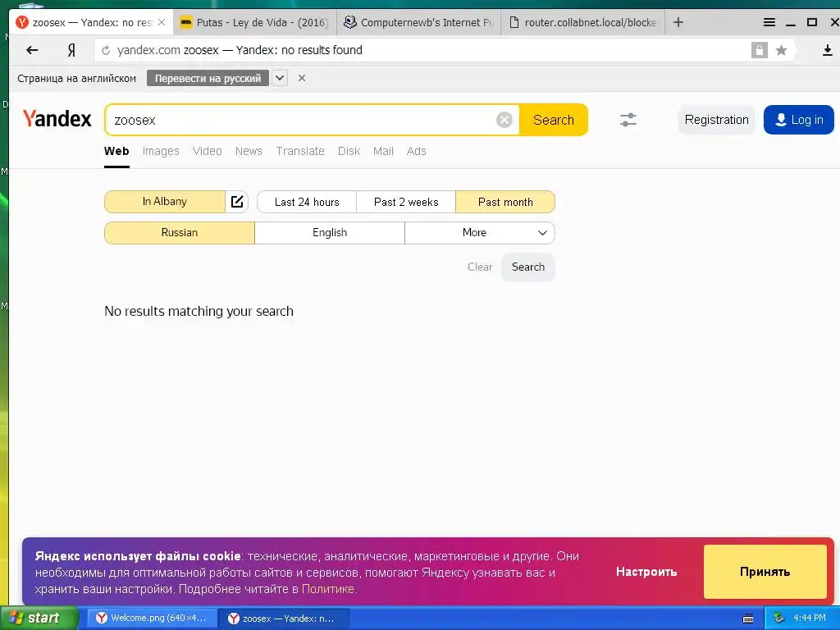Viewport: 840px width, 630px height.
Task: Open the Политике link in cookie banner
Action: (328, 589)
